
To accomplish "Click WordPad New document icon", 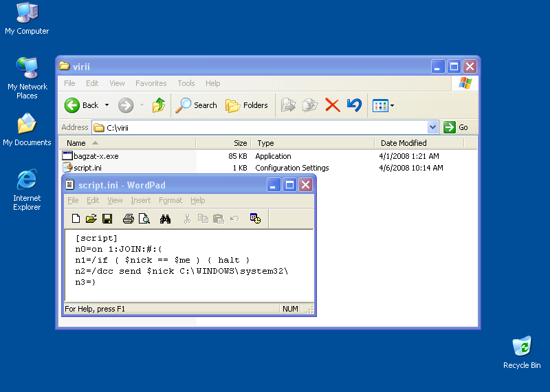I will coord(76,219).
